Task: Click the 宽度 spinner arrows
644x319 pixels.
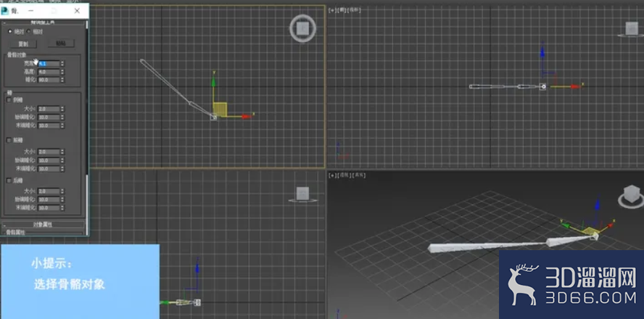Action: pyautogui.click(x=62, y=64)
